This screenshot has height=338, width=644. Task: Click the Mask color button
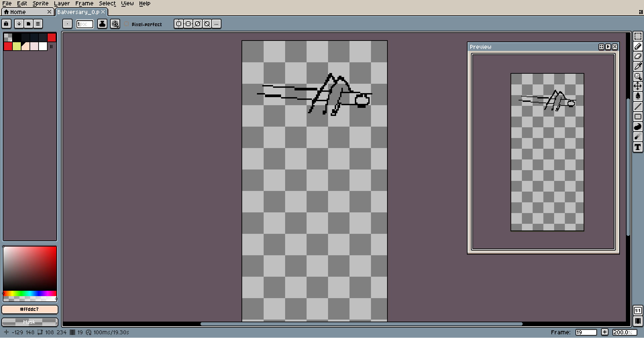point(30,322)
